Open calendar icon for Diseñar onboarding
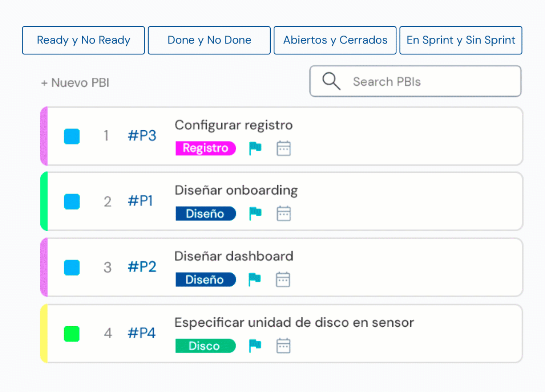545x392 pixels. (x=283, y=213)
